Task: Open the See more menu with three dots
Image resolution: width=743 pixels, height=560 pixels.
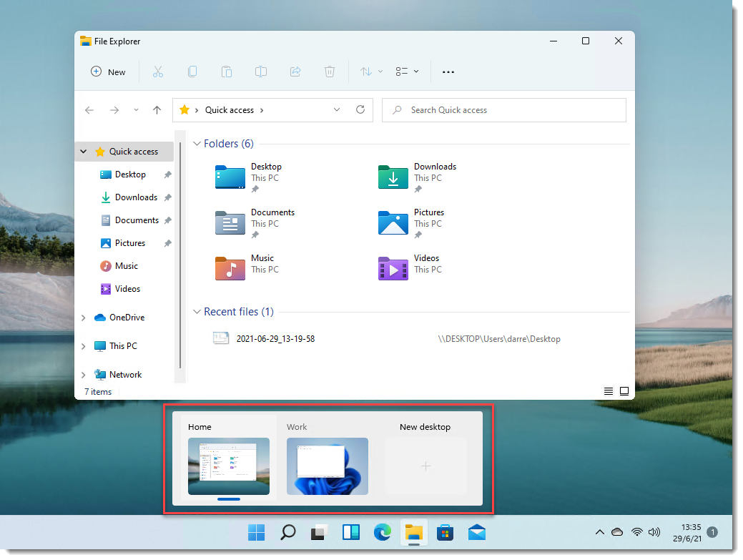Action: (x=448, y=72)
